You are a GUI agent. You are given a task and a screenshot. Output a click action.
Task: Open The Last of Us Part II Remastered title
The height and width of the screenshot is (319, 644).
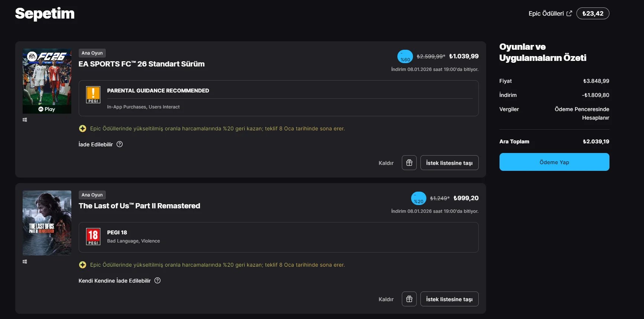coord(139,206)
